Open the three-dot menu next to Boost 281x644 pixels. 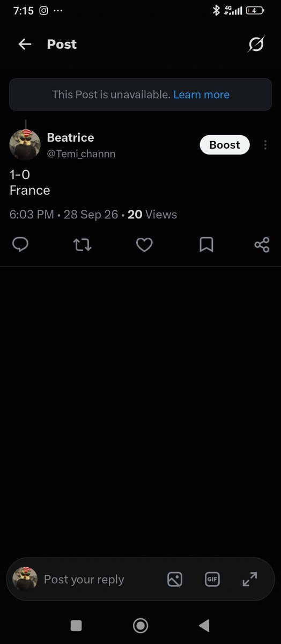click(x=265, y=145)
